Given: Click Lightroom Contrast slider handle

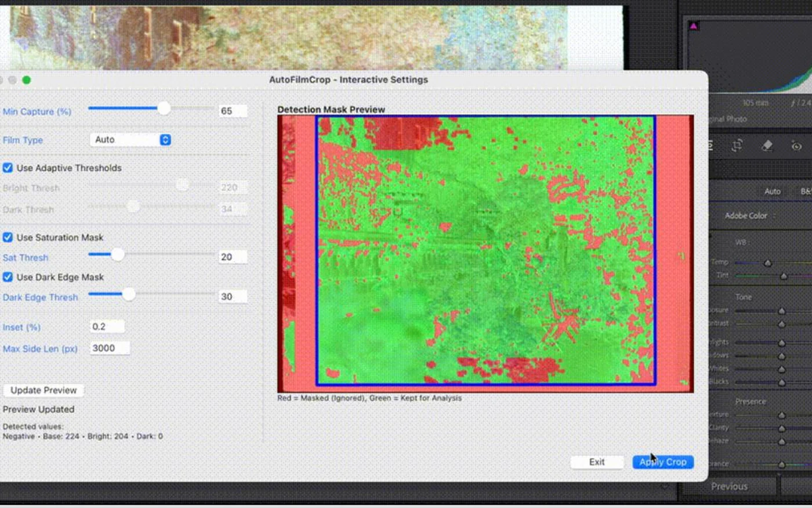Looking at the screenshot, I should [781, 324].
